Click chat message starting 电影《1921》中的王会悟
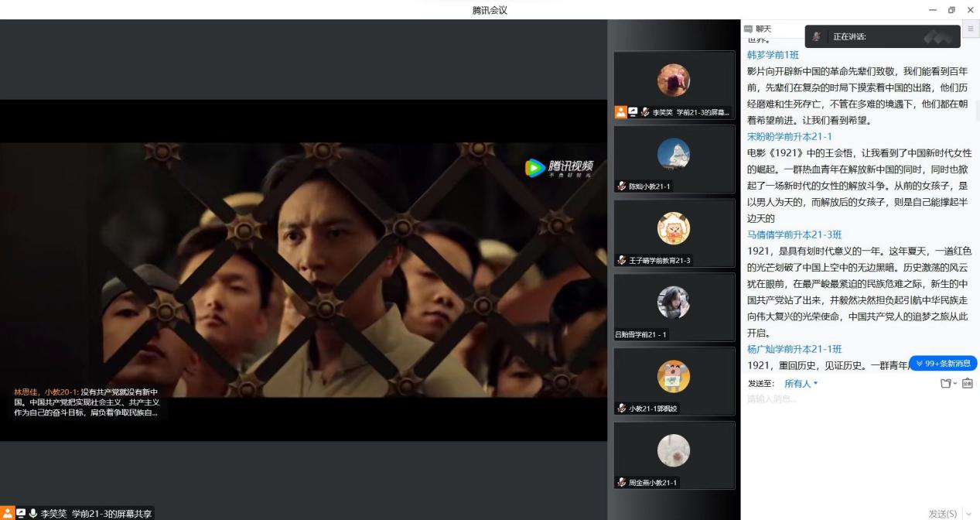The height and width of the screenshot is (520, 980). click(859, 186)
